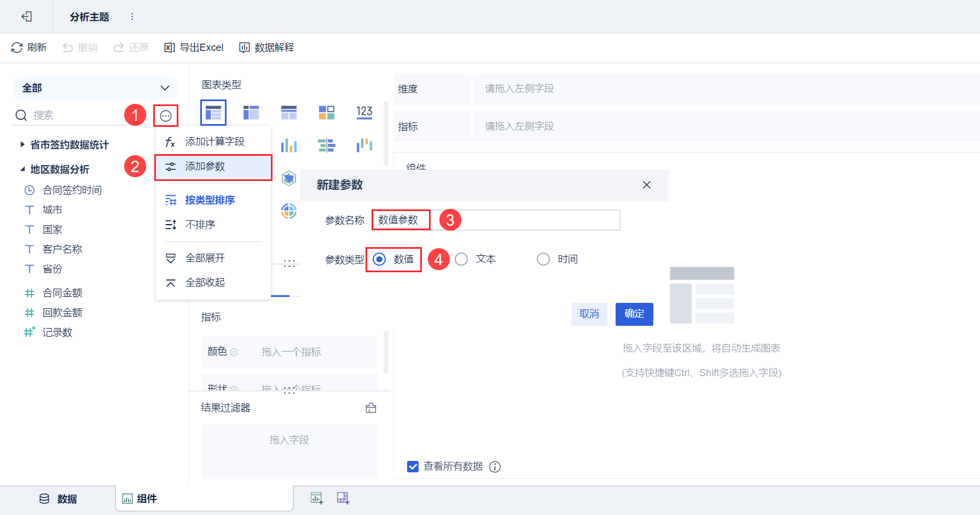
Task: Select the 时间 parameter type radio
Action: (x=543, y=259)
